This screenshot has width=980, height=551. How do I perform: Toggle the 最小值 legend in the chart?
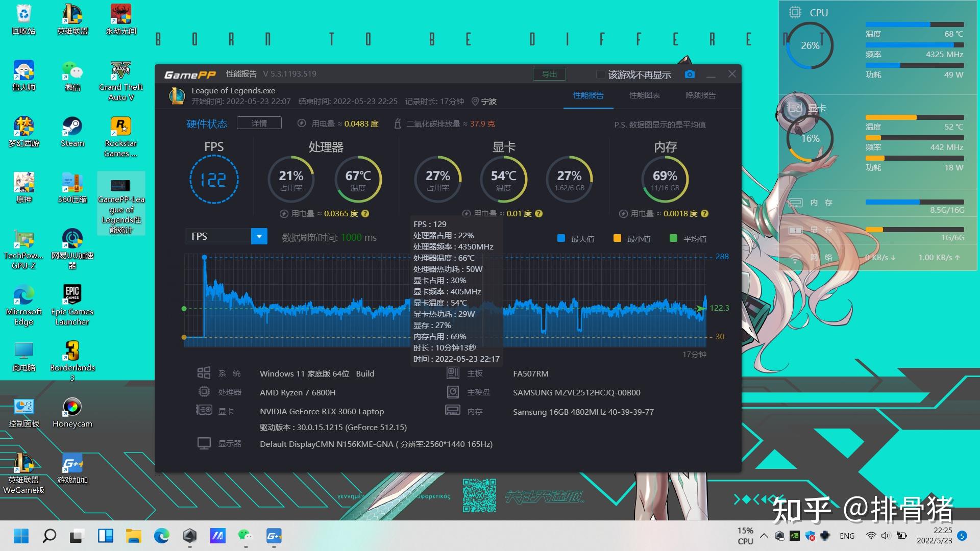[632, 238]
